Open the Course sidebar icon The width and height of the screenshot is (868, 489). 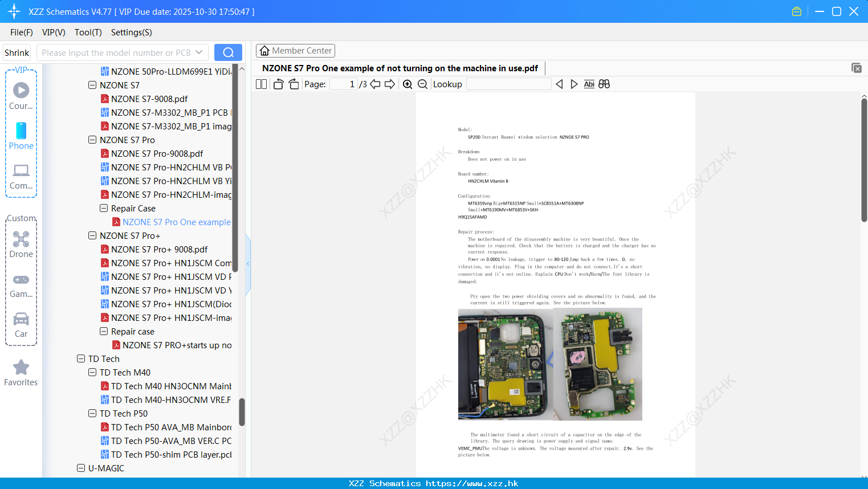click(x=21, y=96)
